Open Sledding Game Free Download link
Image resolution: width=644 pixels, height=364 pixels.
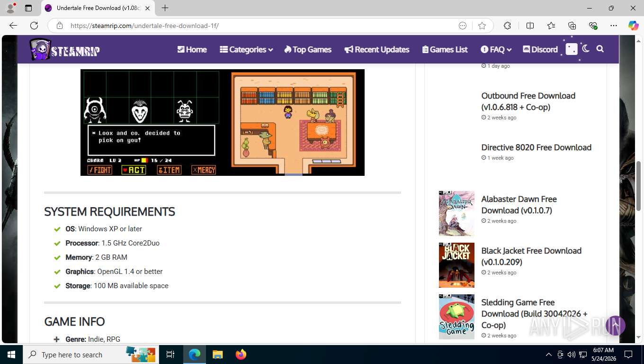click(x=535, y=314)
